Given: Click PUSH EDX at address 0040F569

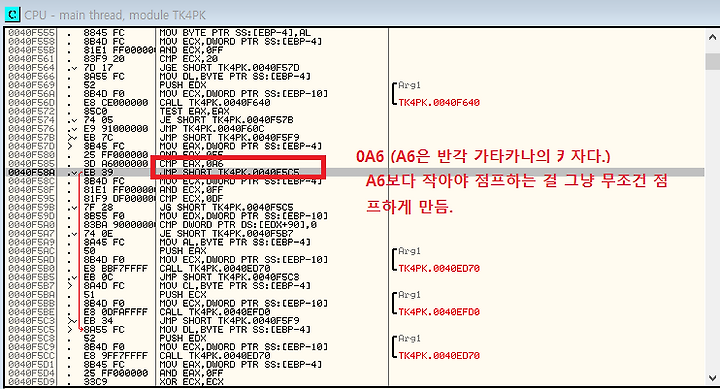Looking at the screenshot, I should 183,85.
